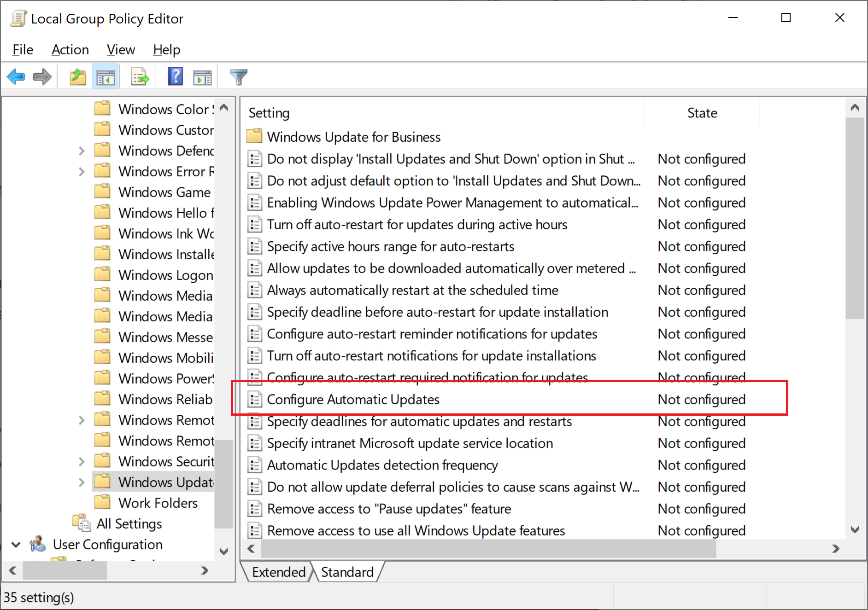Select the All Settings tree item
Image resolution: width=868 pixels, height=610 pixels.
[129, 523]
